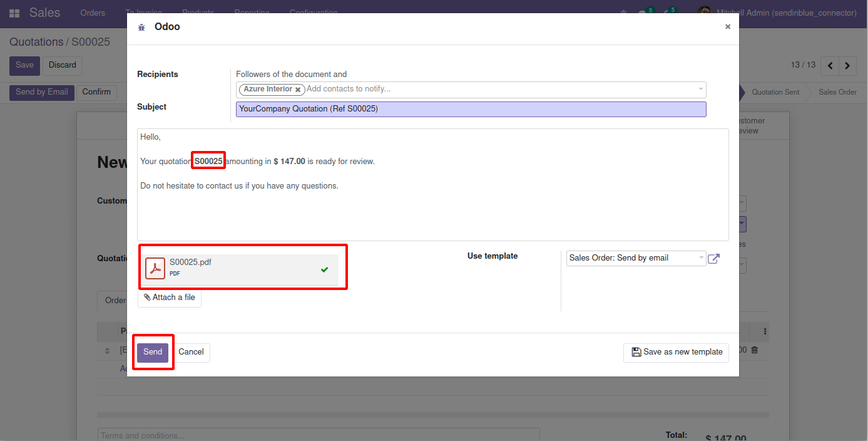Click Mitchell Admin user avatar

pos(705,13)
